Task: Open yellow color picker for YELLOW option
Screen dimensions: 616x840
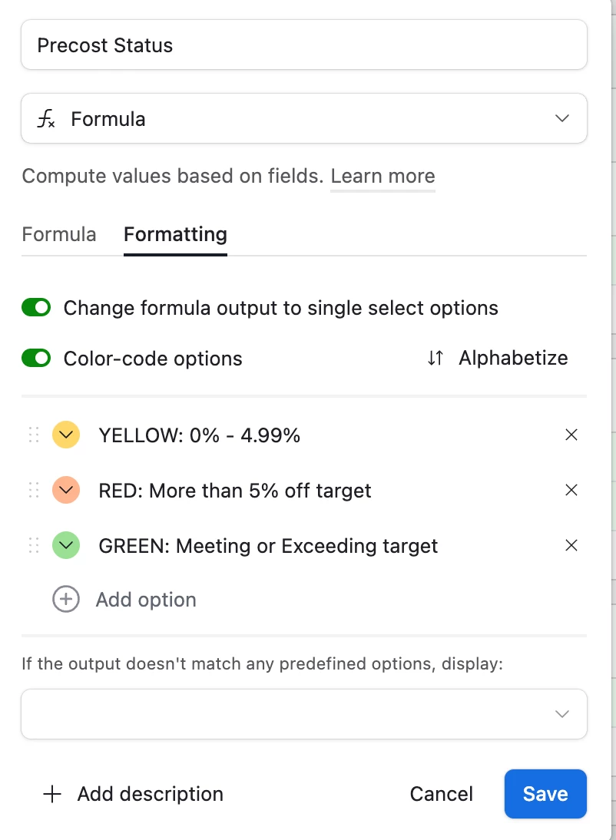Action: pyautogui.click(x=66, y=435)
